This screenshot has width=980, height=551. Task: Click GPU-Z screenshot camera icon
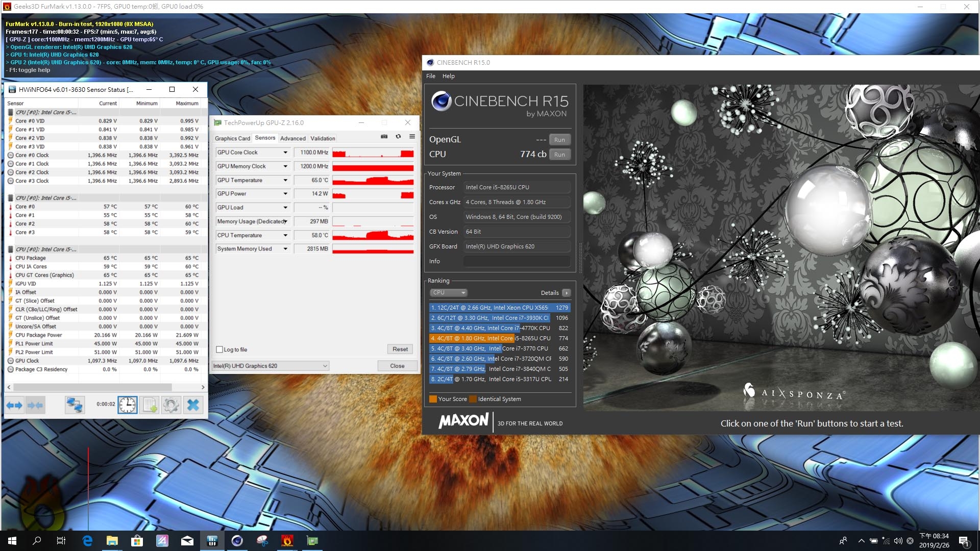coord(384,137)
